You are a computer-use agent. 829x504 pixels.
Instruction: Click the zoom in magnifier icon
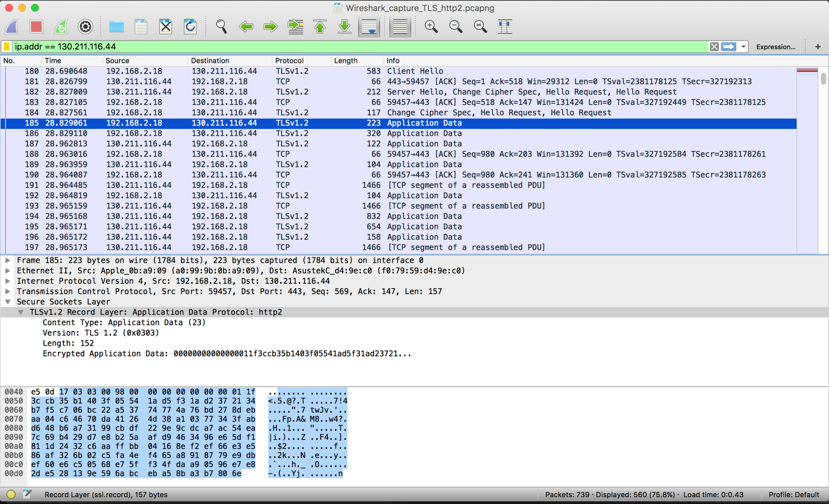tap(431, 27)
